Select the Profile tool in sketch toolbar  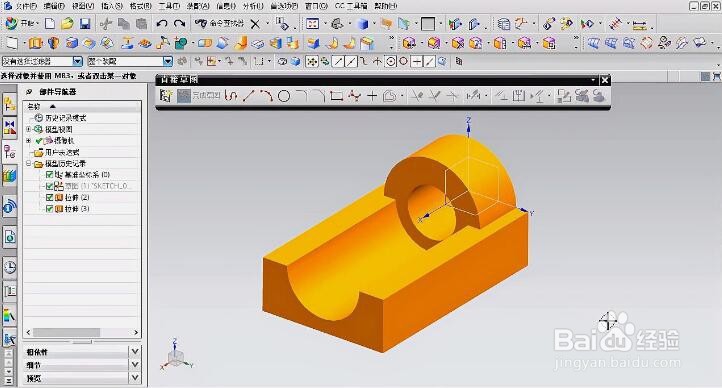pyautogui.click(x=232, y=96)
